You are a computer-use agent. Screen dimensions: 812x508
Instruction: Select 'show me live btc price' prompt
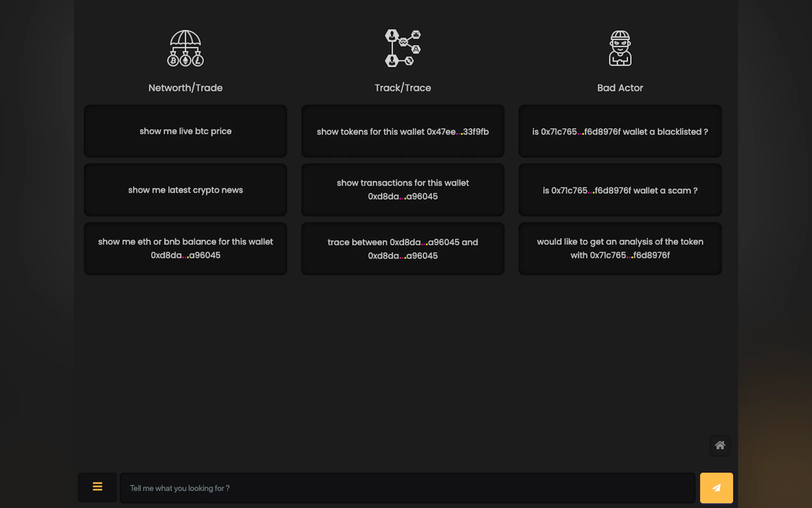coord(185,131)
